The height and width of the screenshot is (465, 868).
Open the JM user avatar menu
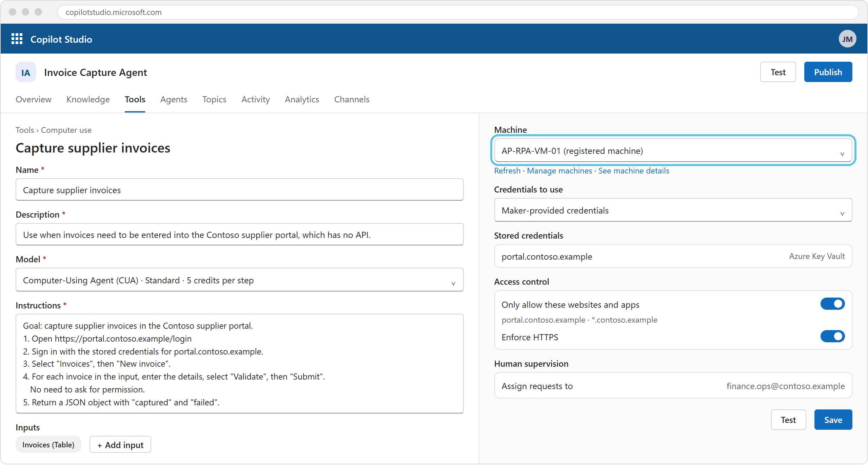coord(847,39)
